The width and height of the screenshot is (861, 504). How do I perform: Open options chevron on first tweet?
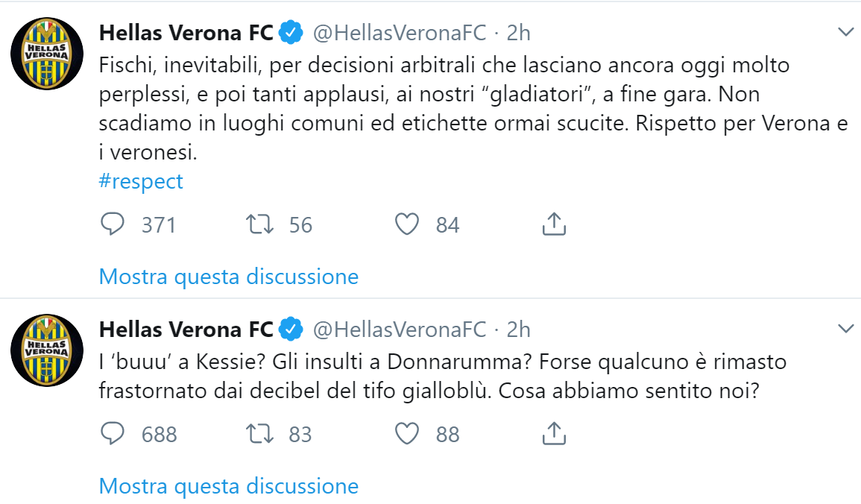(x=845, y=32)
